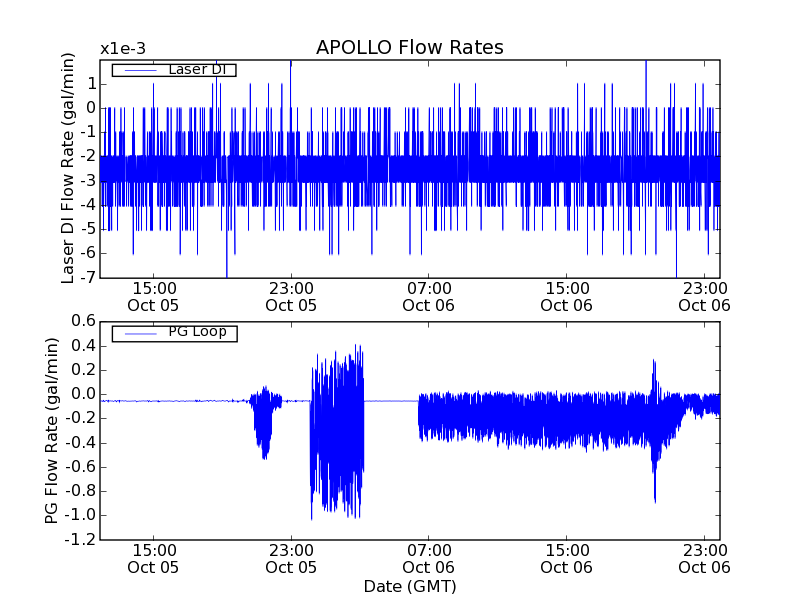Click the -7 tick on the Laser DI axis
800x600 pixels.
click(x=88, y=277)
